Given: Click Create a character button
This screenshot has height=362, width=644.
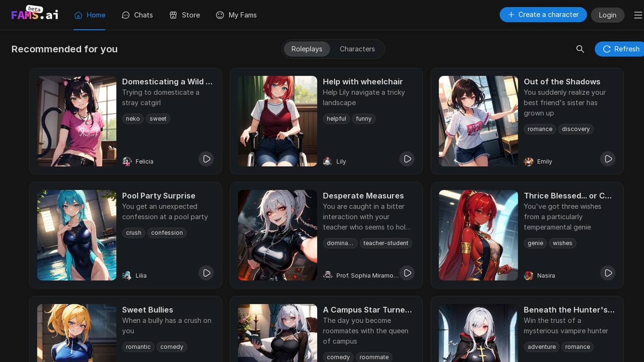Looking at the screenshot, I should (543, 15).
